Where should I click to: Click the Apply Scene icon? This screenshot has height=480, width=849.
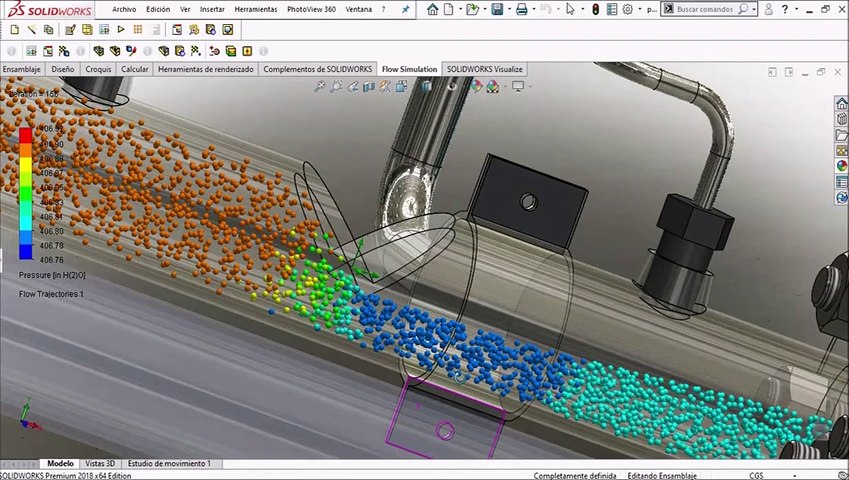click(492, 86)
